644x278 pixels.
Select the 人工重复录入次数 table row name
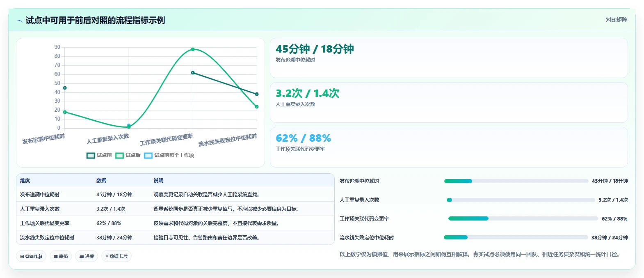pos(40,209)
